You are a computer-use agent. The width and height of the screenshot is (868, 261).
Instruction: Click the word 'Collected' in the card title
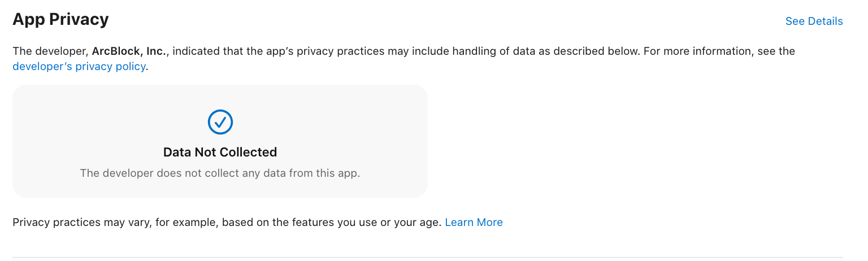click(249, 152)
